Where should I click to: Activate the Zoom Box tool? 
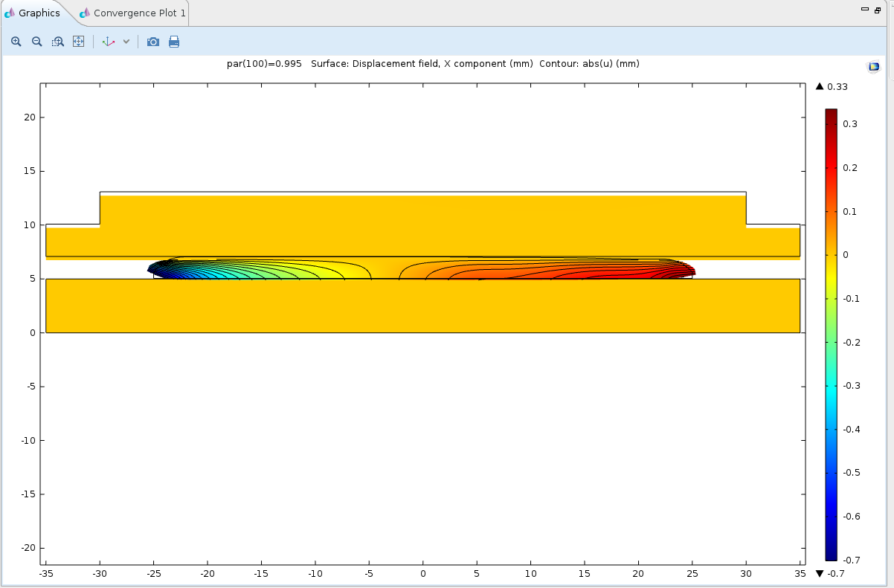pos(57,42)
